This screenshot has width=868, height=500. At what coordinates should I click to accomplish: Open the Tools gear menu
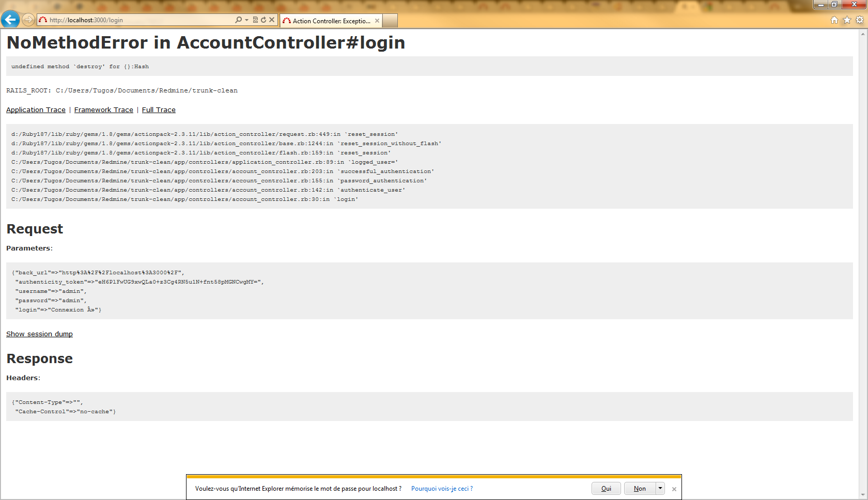click(x=860, y=20)
